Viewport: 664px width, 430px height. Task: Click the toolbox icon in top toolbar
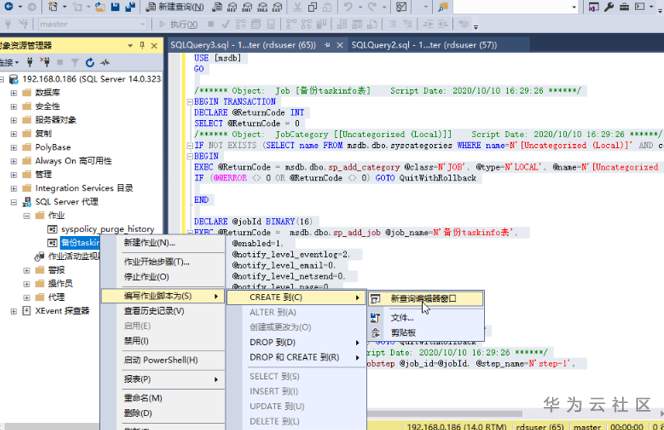(x=624, y=7)
